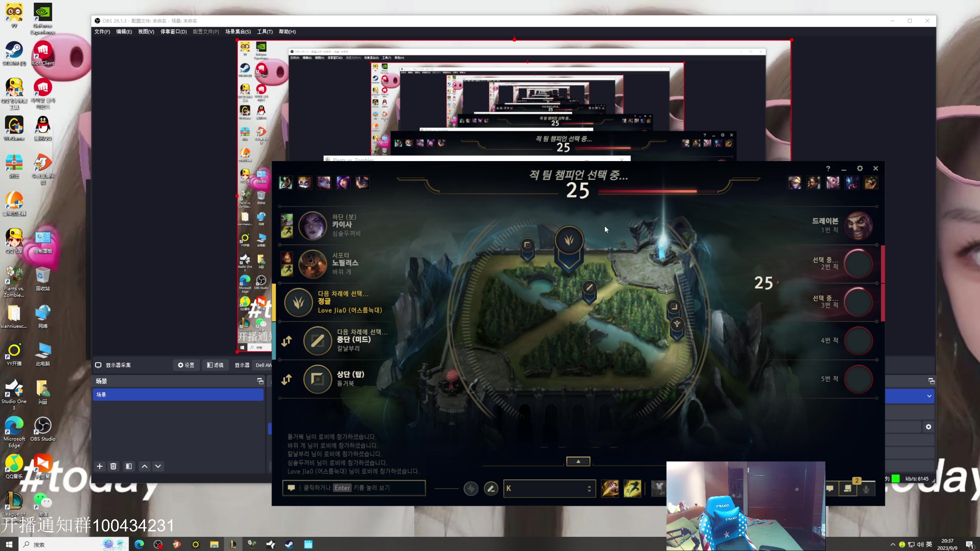Switch to Steam on the taskbar
The width and height of the screenshot is (980, 551).
(289, 544)
